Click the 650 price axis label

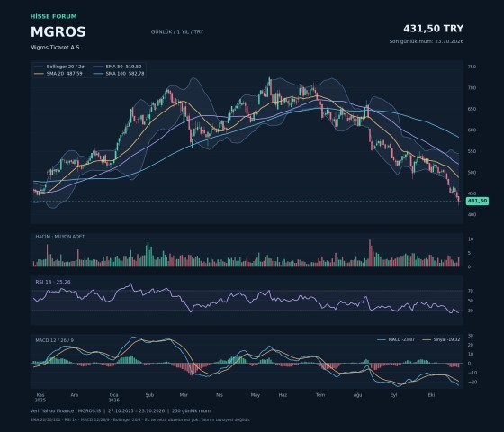tap(472, 109)
